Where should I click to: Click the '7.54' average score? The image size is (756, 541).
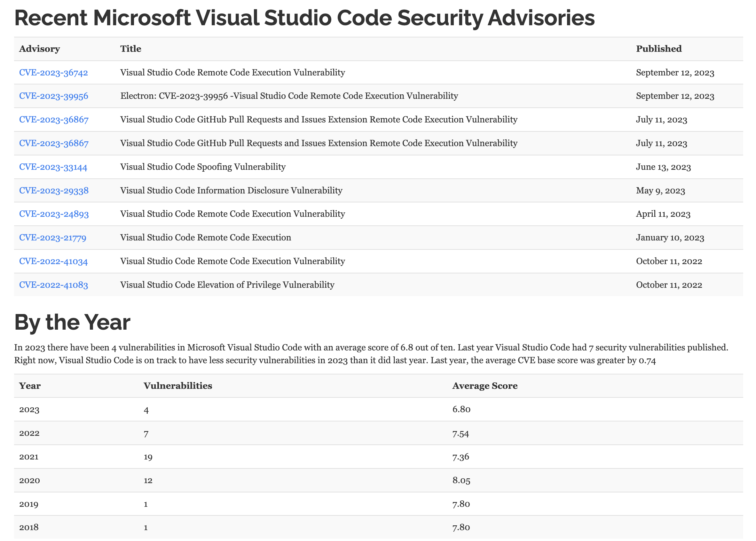coord(461,433)
